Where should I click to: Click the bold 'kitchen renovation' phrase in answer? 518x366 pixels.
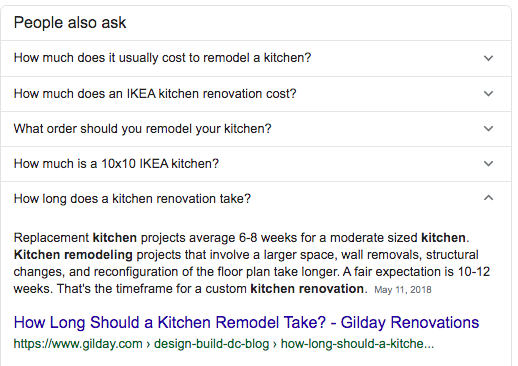coord(307,289)
